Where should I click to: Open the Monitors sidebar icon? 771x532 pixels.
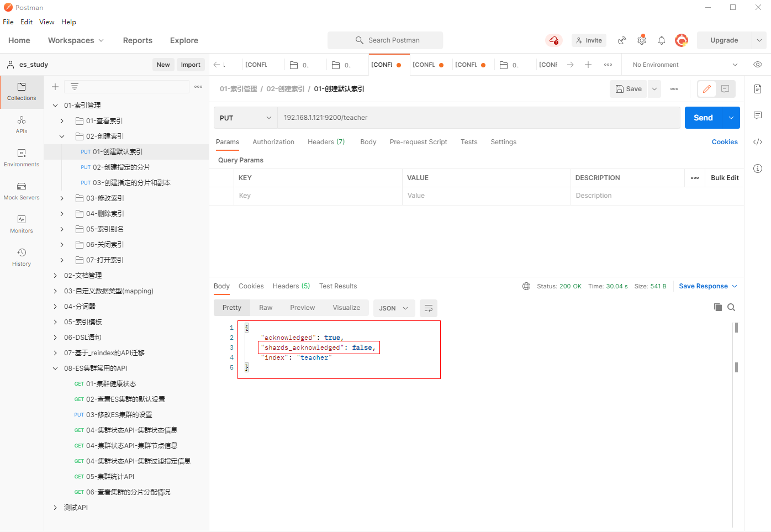(22, 224)
